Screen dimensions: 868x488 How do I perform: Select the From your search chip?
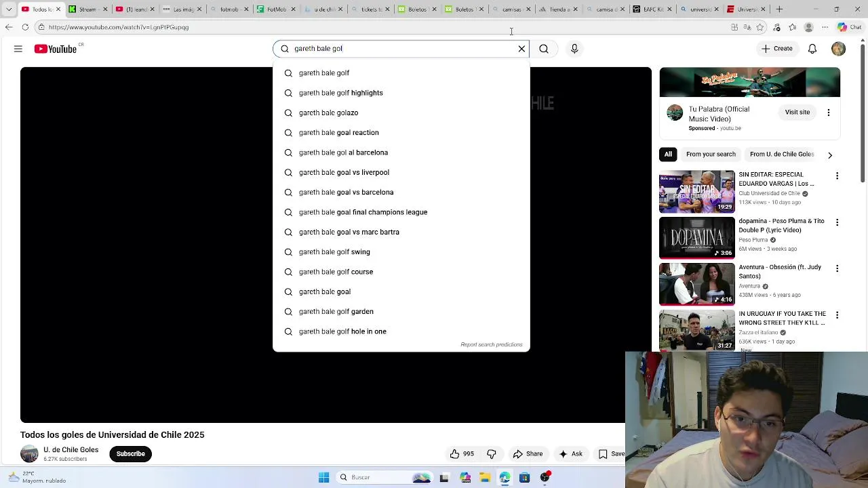point(711,154)
